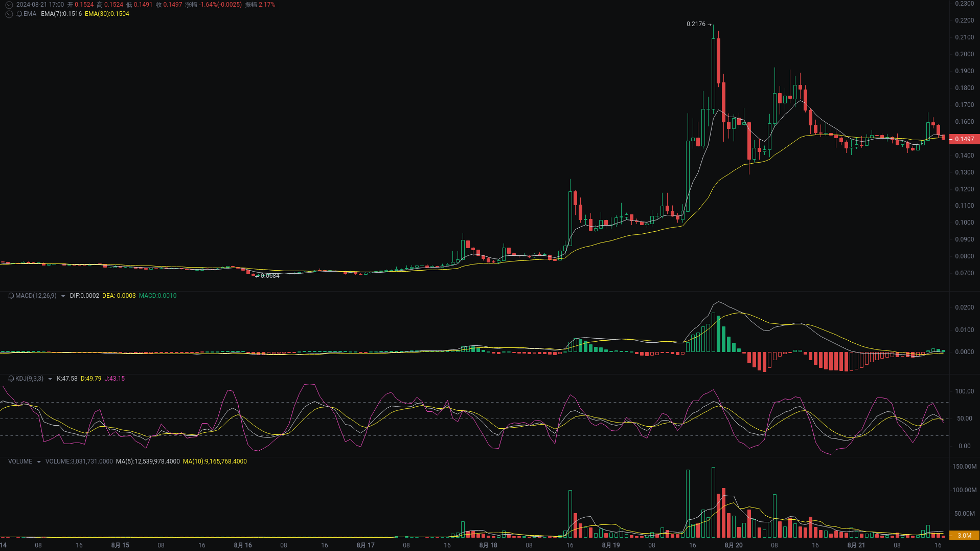This screenshot has height=551, width=980.
Task: Click the yellow DEA:-0.0003 readout
Action: point(119,296)
